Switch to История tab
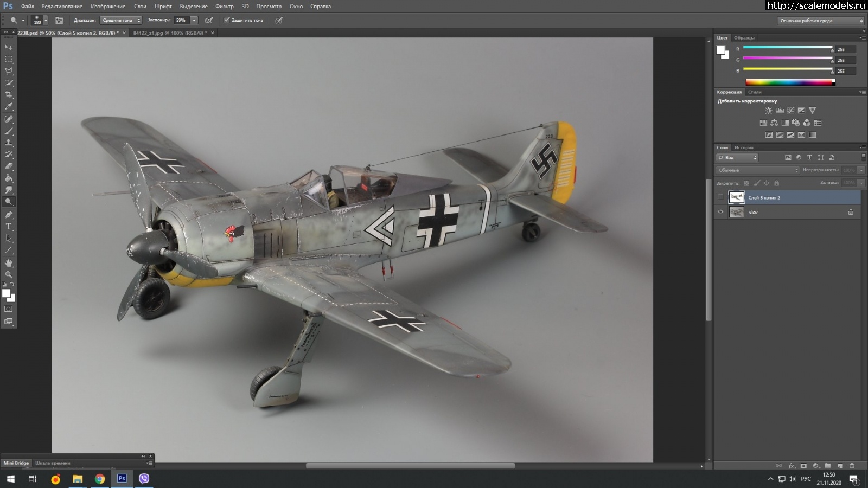868x488 pixels. (x=744, y=147)
